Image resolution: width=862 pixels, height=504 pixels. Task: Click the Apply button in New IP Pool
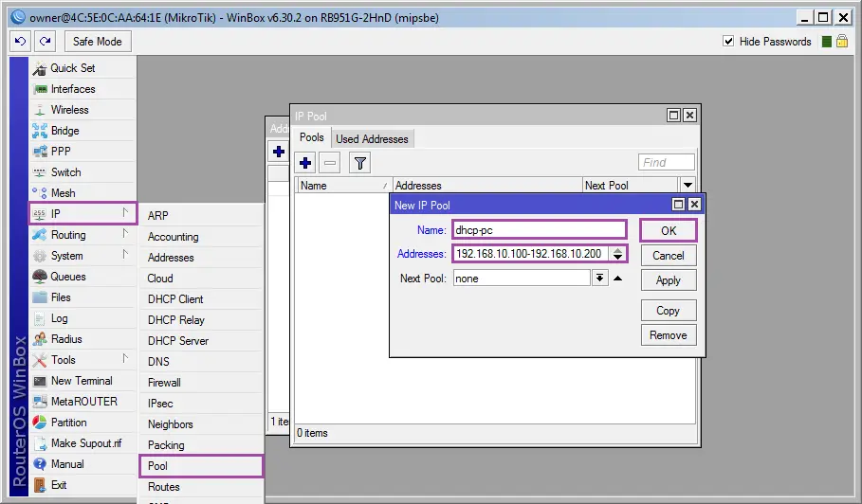669,280
